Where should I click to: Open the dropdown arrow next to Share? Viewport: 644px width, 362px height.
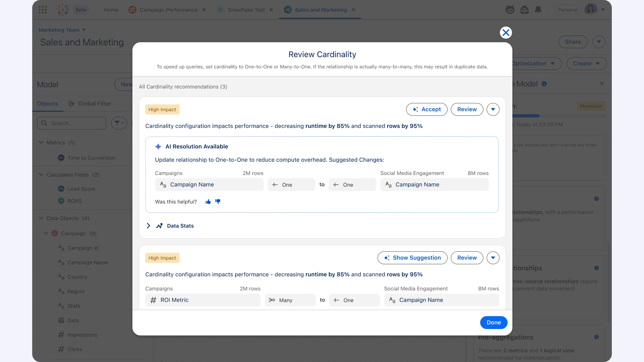tap(599, 42)
